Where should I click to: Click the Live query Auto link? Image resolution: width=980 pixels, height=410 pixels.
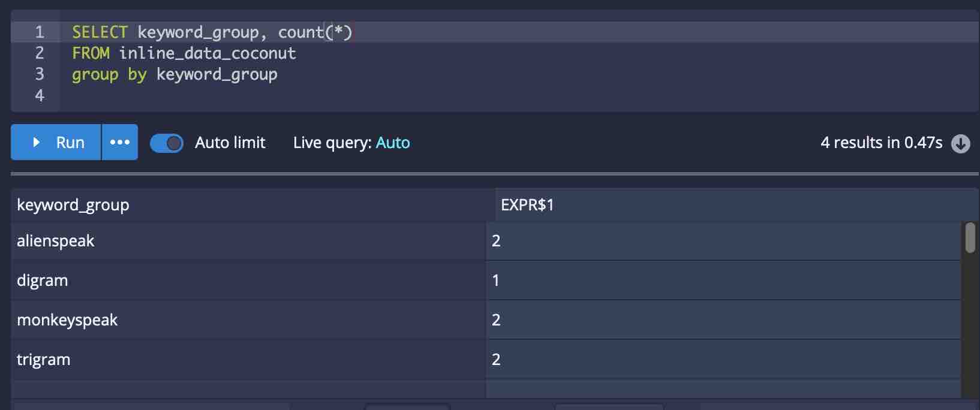393,143
